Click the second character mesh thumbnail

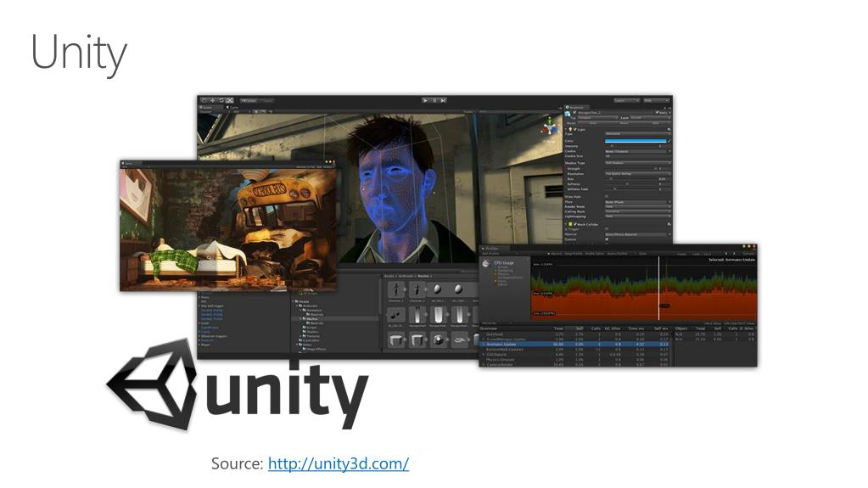(x=417, y=289)
